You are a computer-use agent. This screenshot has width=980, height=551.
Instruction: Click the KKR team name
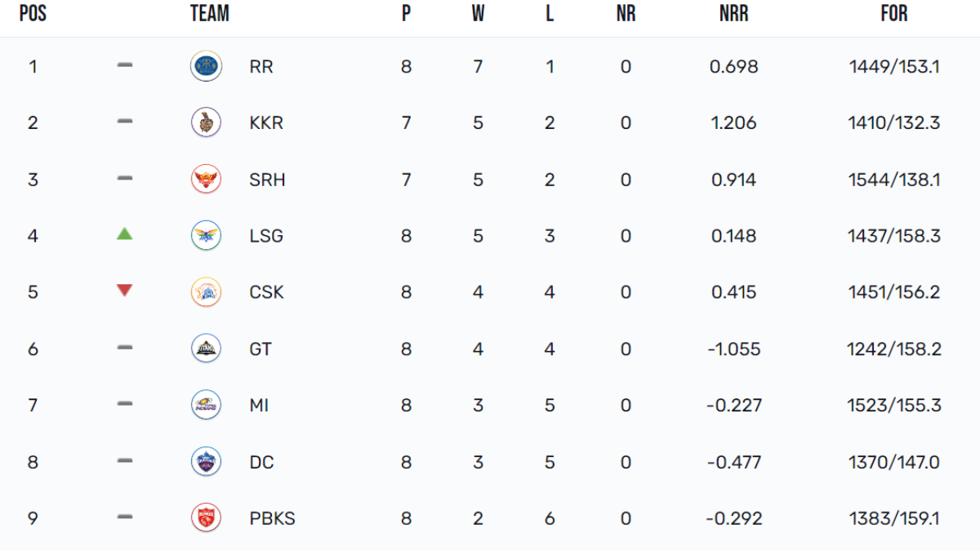(x=266, y=123)
